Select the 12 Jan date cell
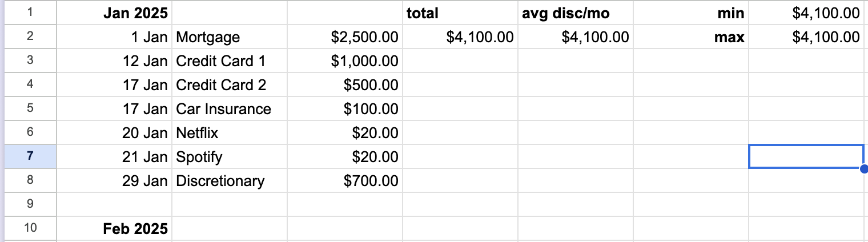This screenshot has width=868, height=242. coord(114,61)
